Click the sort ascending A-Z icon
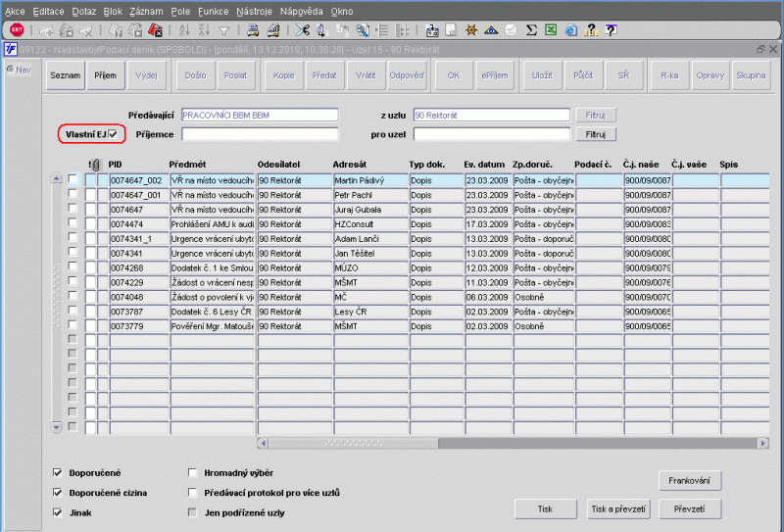The height and width of the screenshot is (532, 784). point(184,30)
